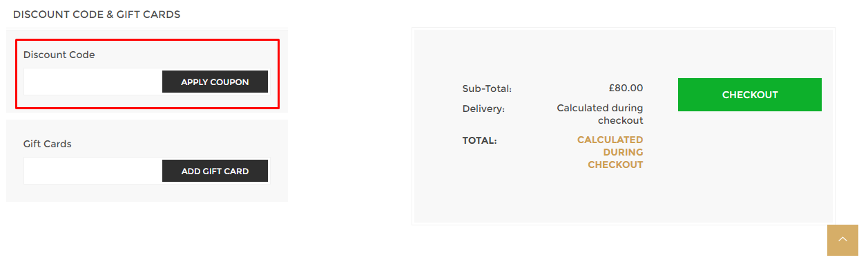The image size is (868, 262).
Task: Select the DISCOUNT CODE & GIFT CARDS heading
Action: pyautogui.click(x=97, y=14)
